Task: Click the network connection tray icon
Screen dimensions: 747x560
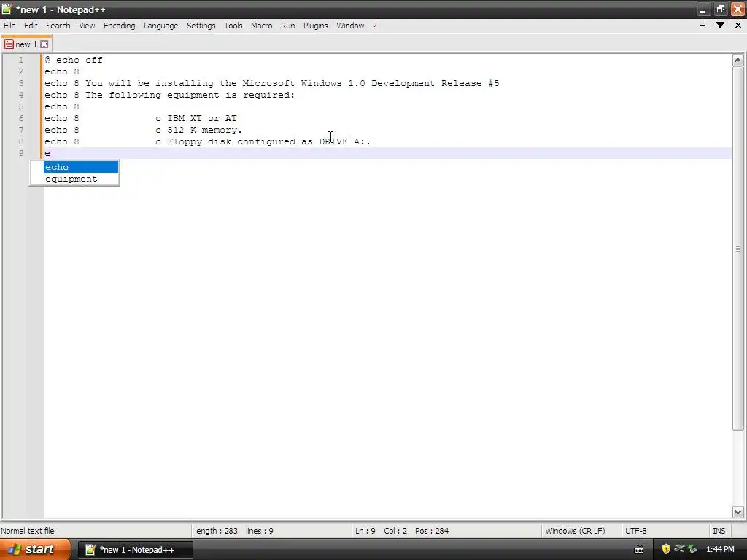Action: pos(679,549)
